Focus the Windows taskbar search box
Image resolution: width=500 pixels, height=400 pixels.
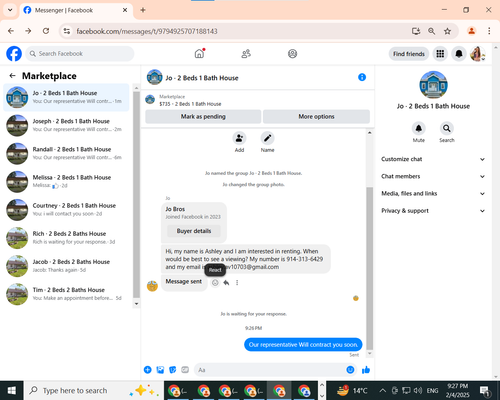pyautogui.click(x=94, y=390)
